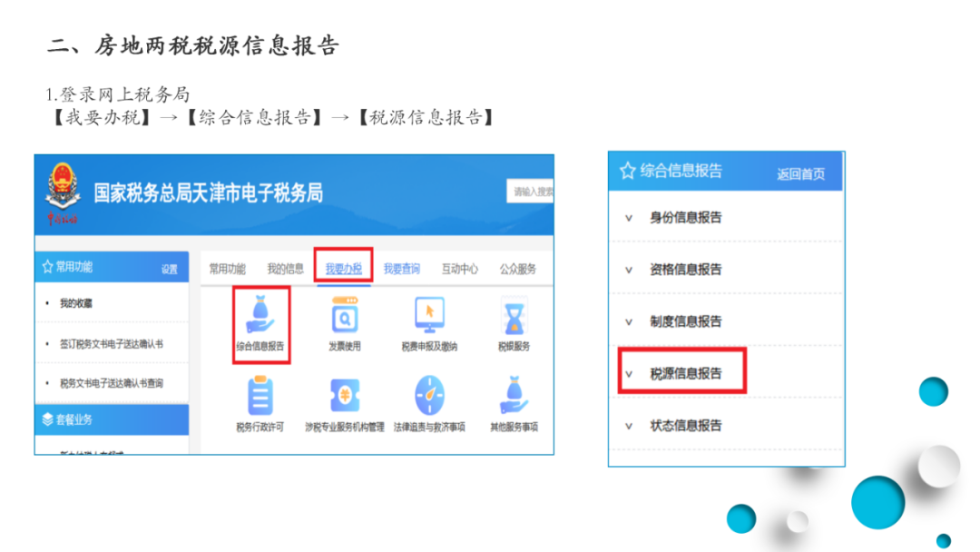
Task: Switch to the 我要办税 tab
Action: click(344, 269)
